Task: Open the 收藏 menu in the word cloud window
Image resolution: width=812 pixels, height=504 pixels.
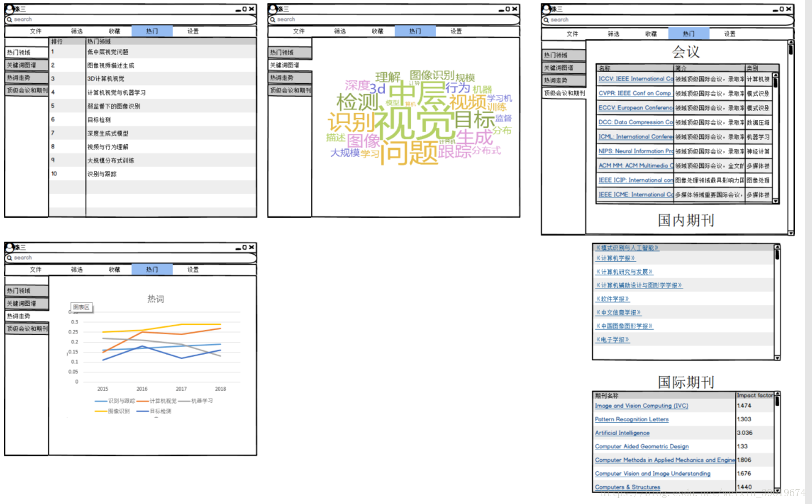Action: point(377,31)
